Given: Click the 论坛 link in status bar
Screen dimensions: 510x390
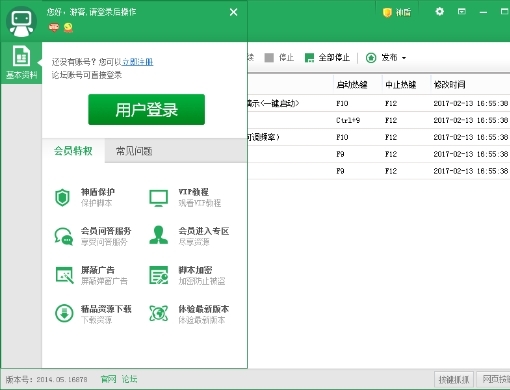Looking at the screenshot, I should pos(129,379).
